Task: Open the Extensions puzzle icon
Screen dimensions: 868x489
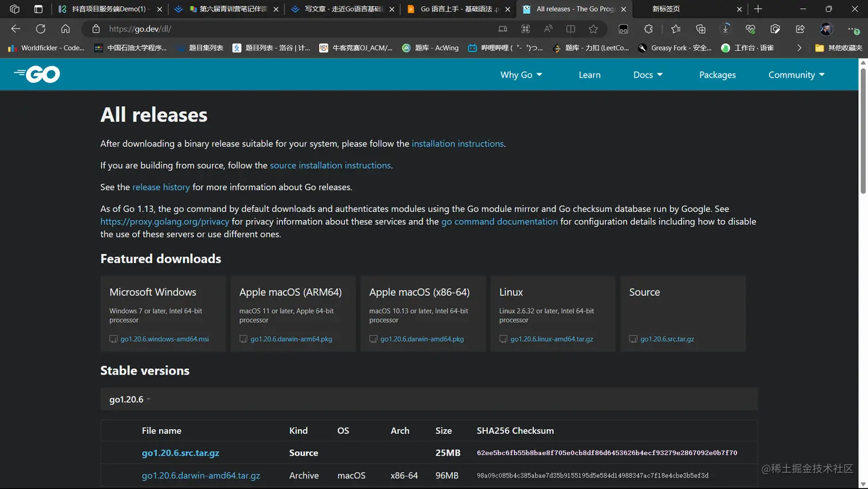Action: click(x=648, y=29)
